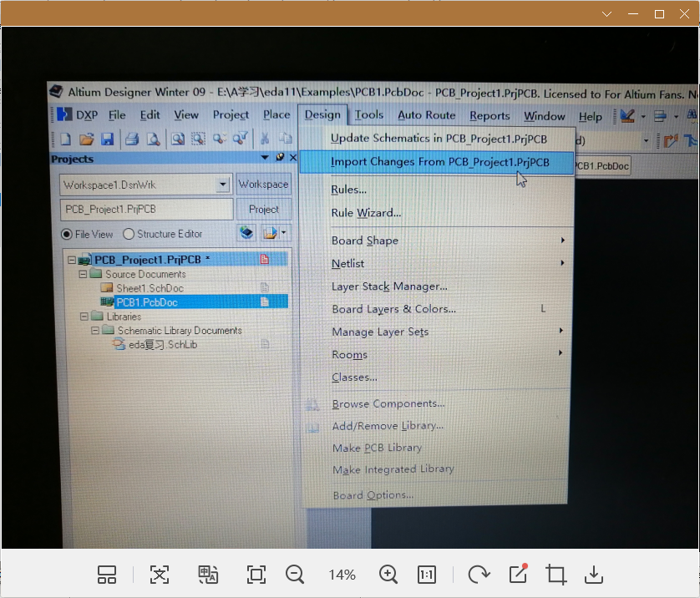Select the File View radio button

67,234
